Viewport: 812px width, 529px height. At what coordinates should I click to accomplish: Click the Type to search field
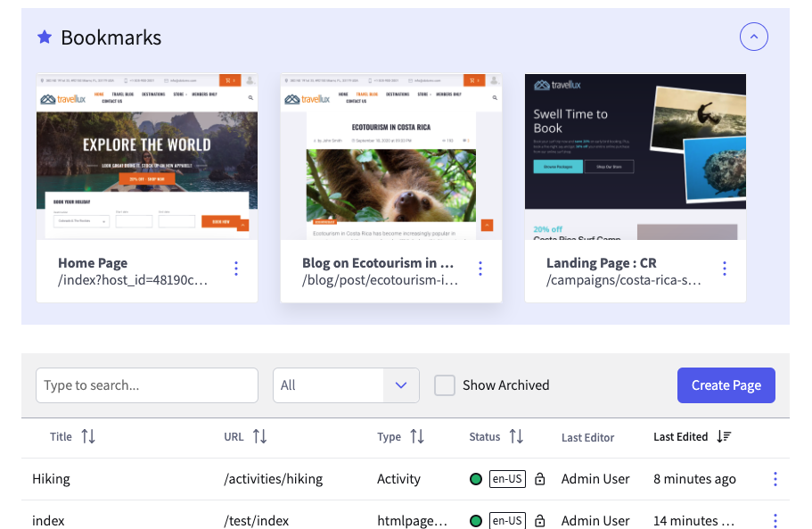pos(146,384)
